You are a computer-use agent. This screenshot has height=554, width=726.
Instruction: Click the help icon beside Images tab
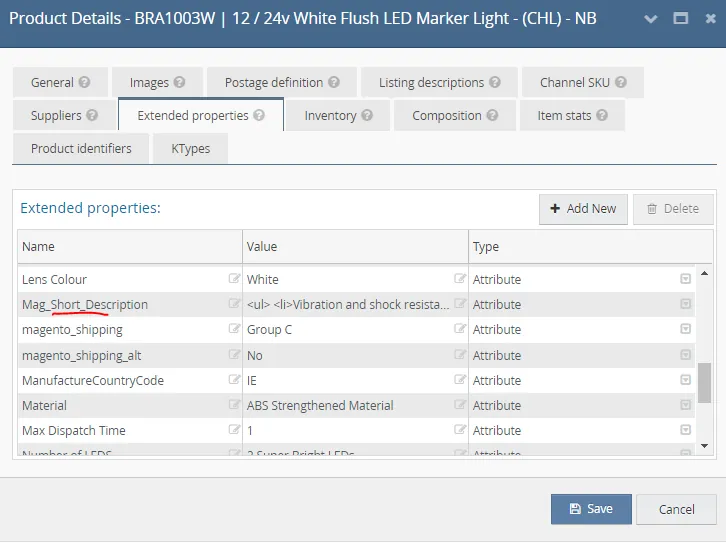point(179,82)
